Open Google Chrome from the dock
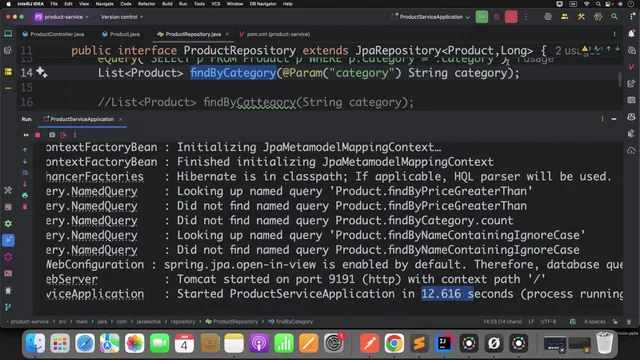This screenshot has height=360, width=640. pyautogui.click(x=394, y=343)
